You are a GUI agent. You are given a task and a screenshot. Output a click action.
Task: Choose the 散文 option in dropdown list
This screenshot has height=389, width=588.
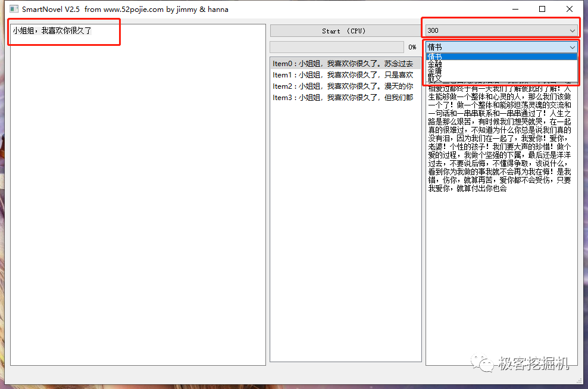coord(502,78)
